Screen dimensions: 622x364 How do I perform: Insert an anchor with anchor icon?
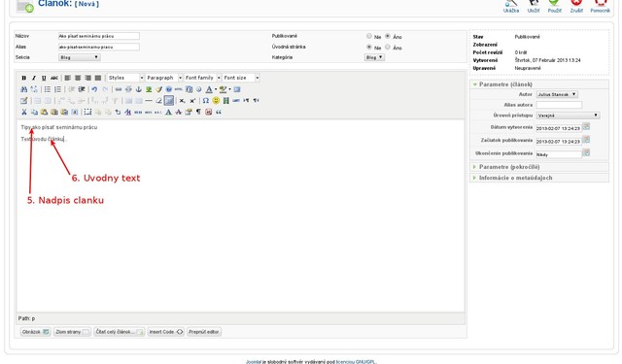click(x=138, y=89)
